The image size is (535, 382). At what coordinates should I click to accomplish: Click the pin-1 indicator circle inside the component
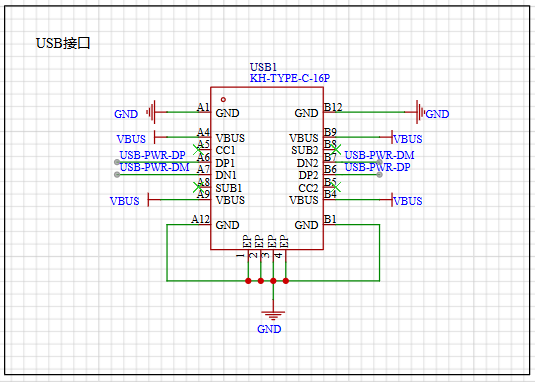(x=223, y=100)
